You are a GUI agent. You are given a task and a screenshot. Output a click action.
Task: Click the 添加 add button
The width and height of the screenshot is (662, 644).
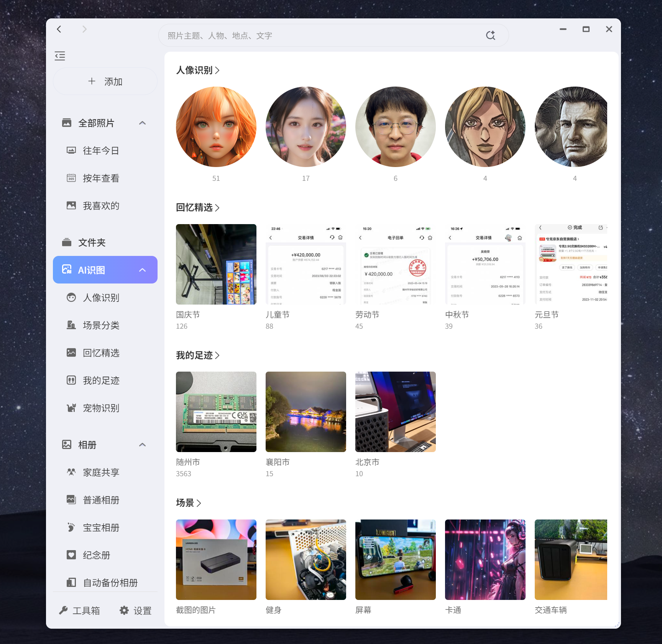(105, 81)
